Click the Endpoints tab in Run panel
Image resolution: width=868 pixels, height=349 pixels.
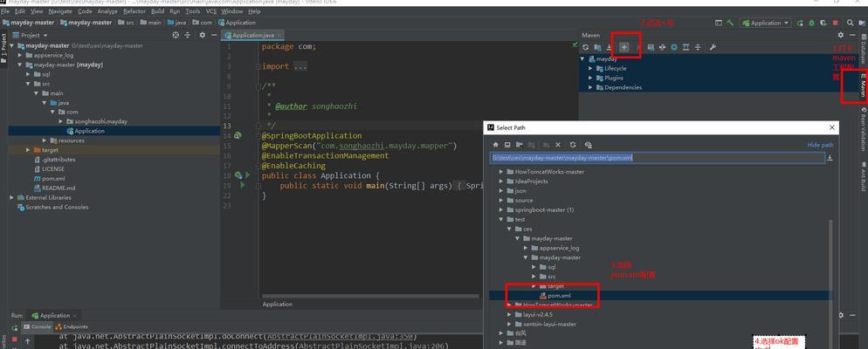point(72,327)
